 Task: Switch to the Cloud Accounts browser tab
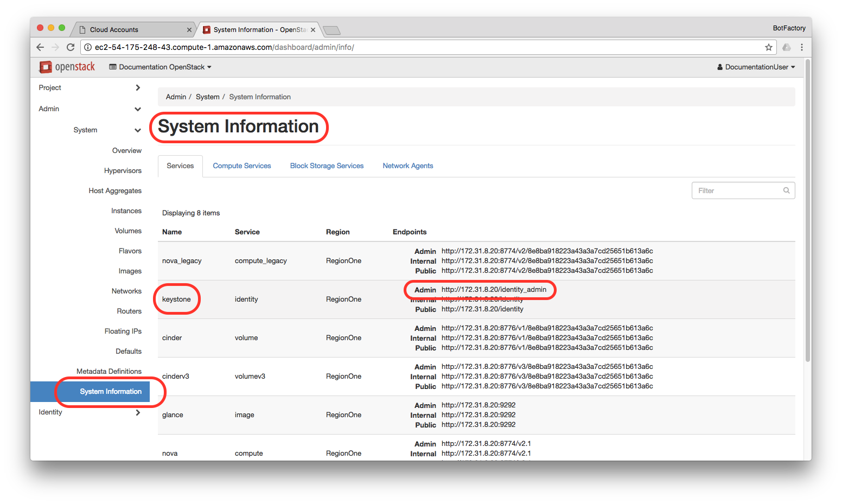(133, 30)
